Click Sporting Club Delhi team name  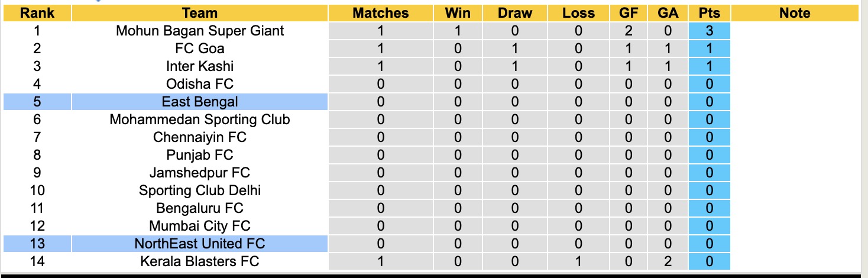tap(200, 190)
